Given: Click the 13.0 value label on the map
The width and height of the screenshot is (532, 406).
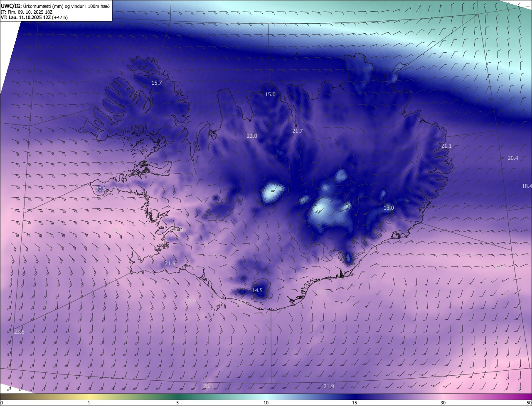Looking at the screenshot, I should tap(389, 208).
